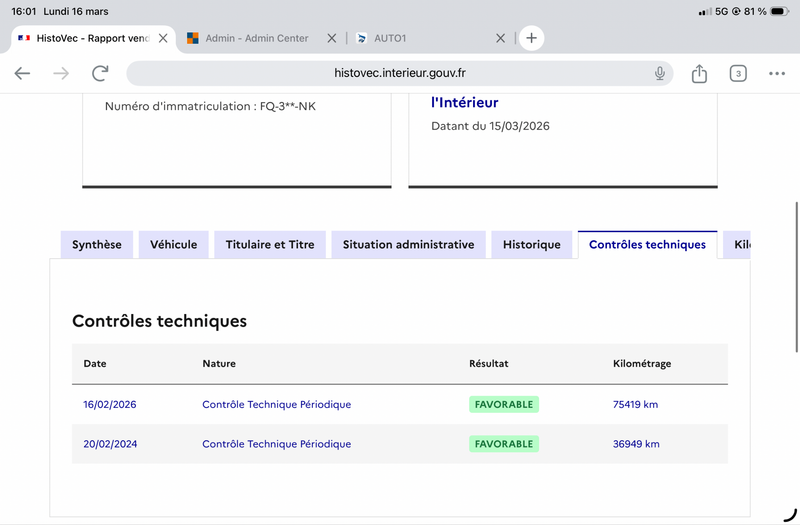Tap the page's vertical scrollbar
The width and height of the screenshot is (800, 525).
coord(796,277)
